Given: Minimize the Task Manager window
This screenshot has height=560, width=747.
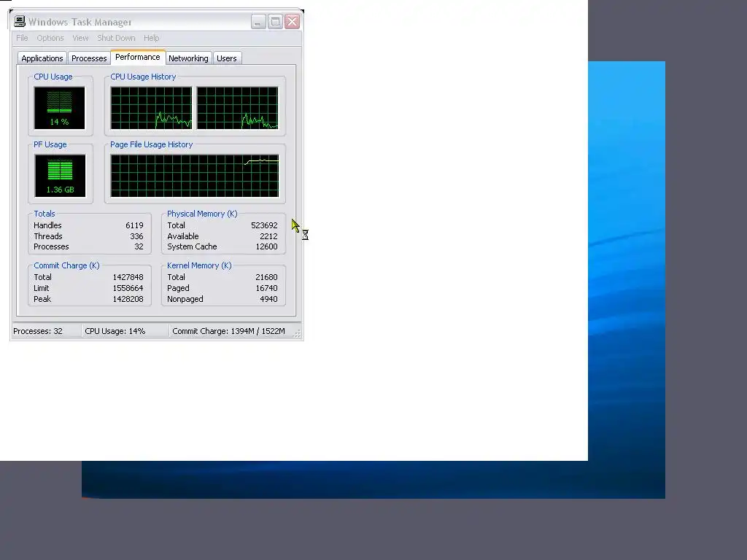Looking at the screenshot, I should click(258, 21).
